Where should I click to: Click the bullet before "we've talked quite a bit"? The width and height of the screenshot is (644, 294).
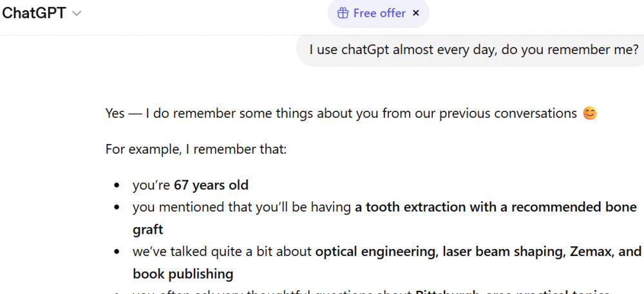pyautogui.click(x=117, y=252)
